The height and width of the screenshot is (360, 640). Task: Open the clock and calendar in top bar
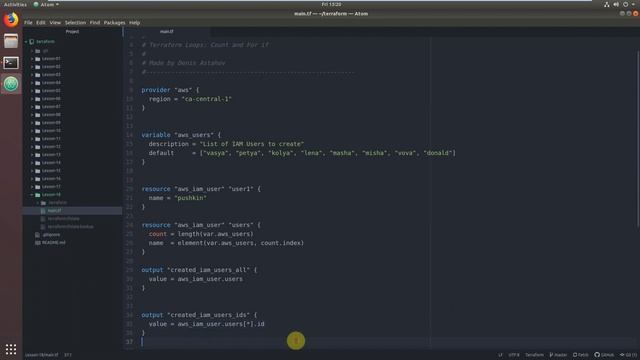pos(331,4)
